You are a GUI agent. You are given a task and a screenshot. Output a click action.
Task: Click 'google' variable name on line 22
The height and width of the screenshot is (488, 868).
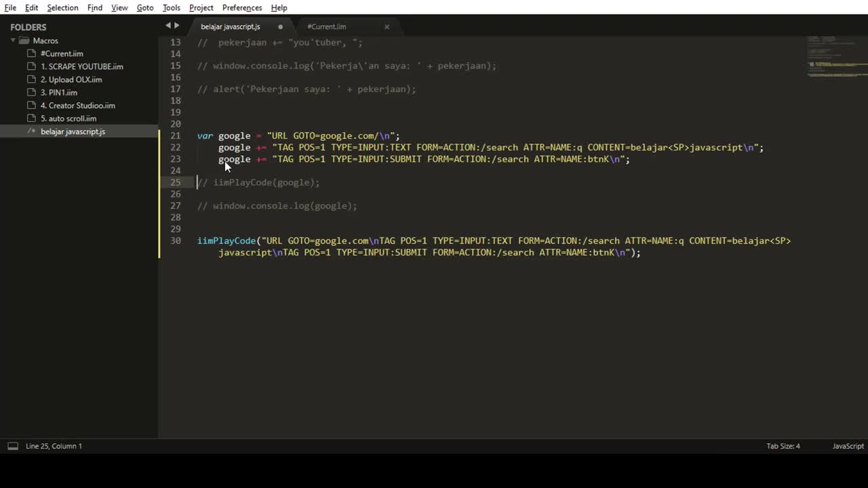pos(235,147)
